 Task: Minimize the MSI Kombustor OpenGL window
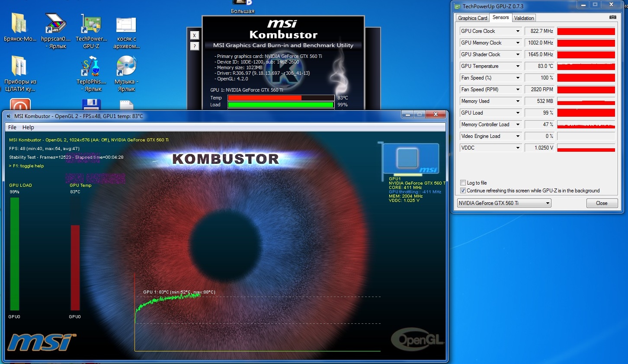coord(407,115)
